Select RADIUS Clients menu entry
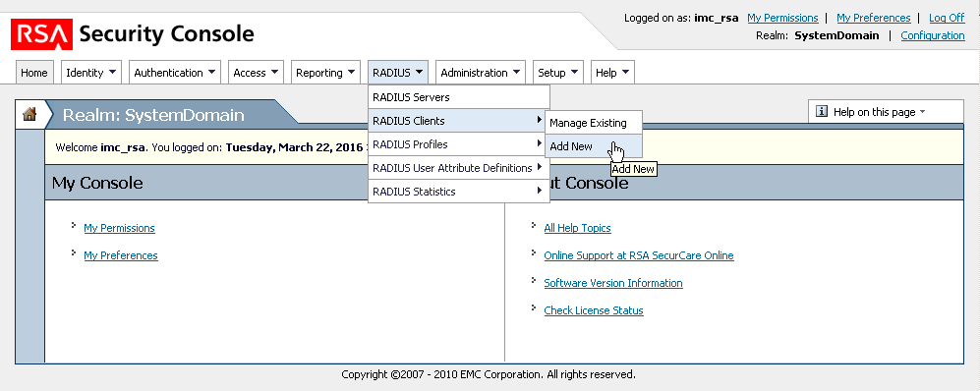The width and height of the screenshot is (980, 391). pos(459,121)
